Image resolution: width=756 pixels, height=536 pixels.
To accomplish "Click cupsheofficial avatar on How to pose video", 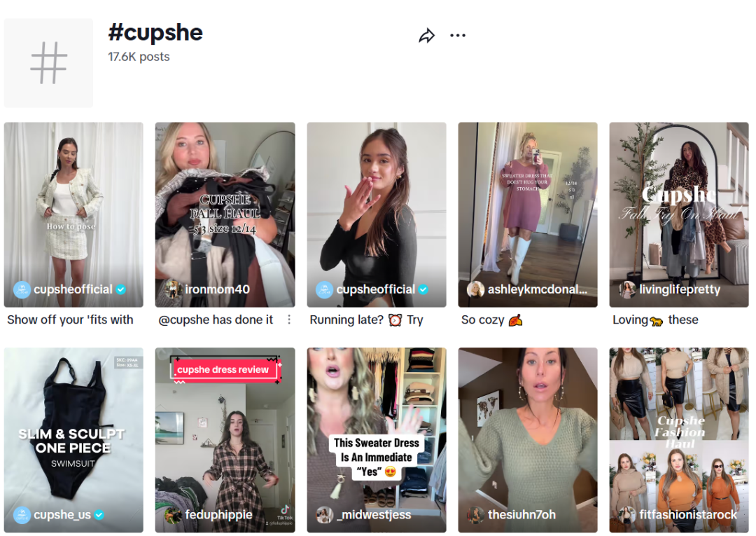I will point(22,289).
